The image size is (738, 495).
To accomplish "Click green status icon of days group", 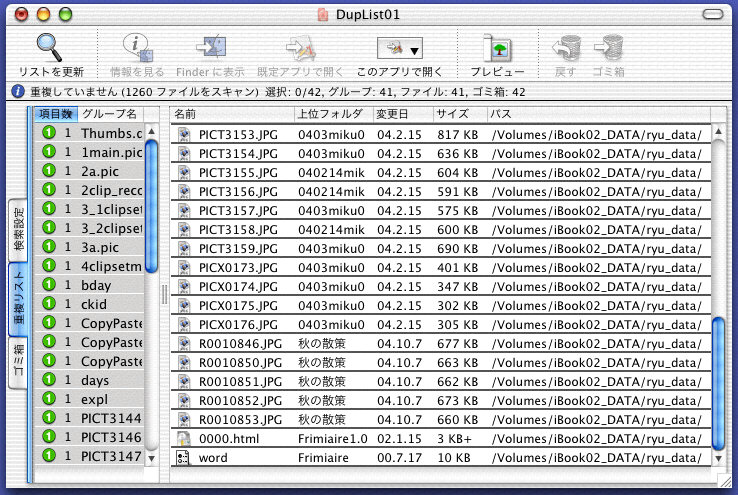I will [x=49, y=380].
